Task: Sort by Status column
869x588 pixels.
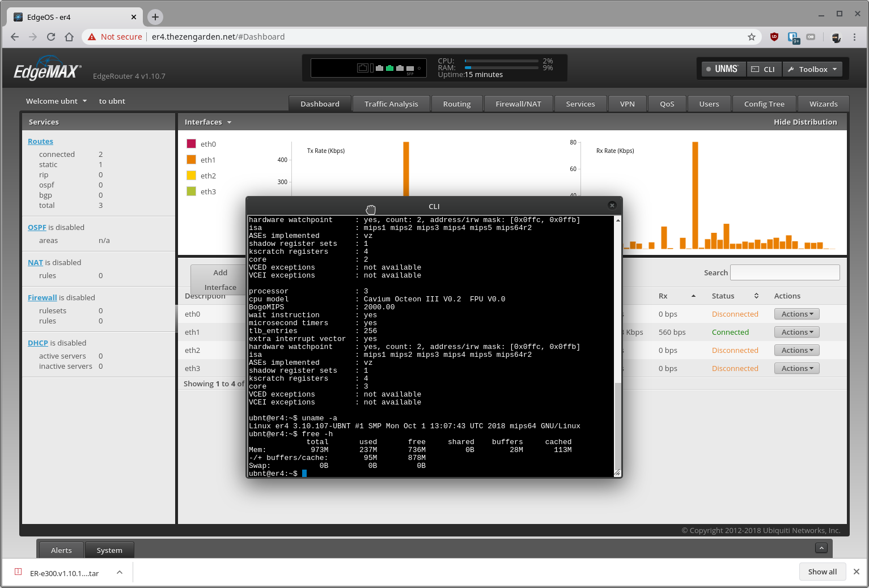Action: [735, 296]
